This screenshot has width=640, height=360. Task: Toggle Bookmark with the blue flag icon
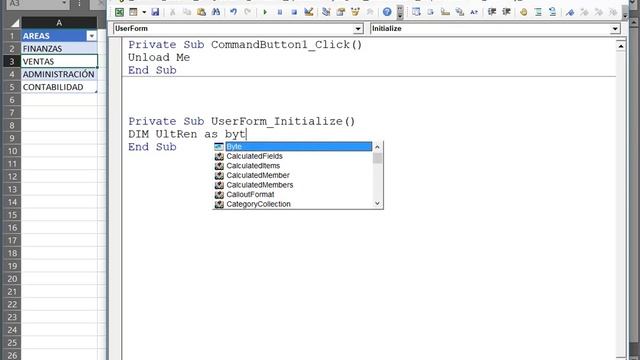coord(570,12)
